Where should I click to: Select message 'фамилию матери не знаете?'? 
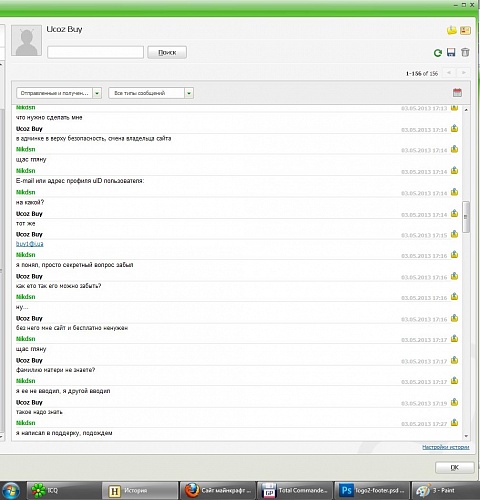coord(56,370)
